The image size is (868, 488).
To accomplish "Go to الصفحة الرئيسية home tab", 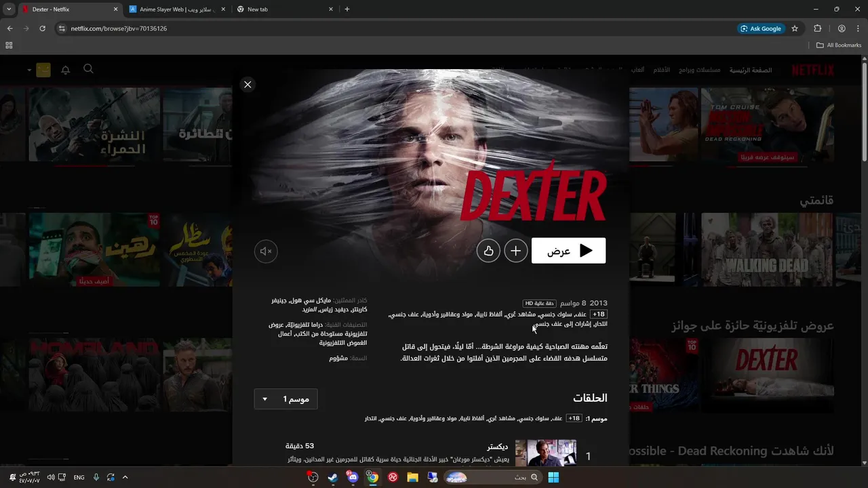I will pyautogui.click(x=751, y=70).
